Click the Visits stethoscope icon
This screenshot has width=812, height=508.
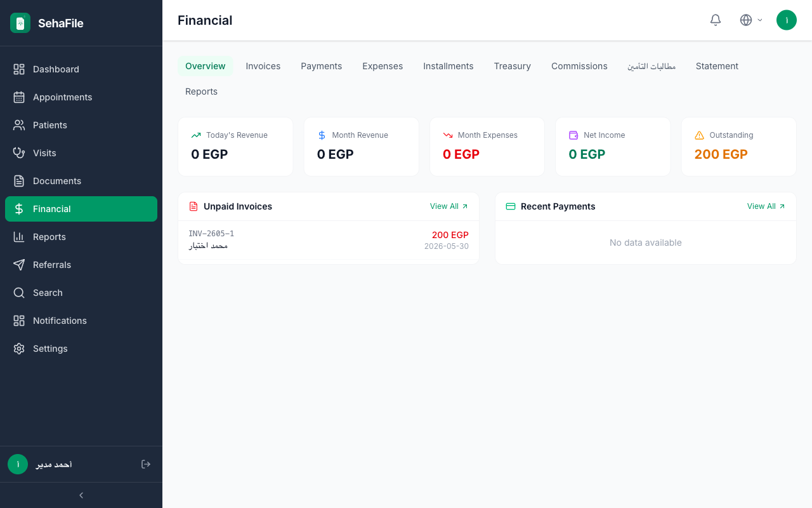tap(19, 153)
